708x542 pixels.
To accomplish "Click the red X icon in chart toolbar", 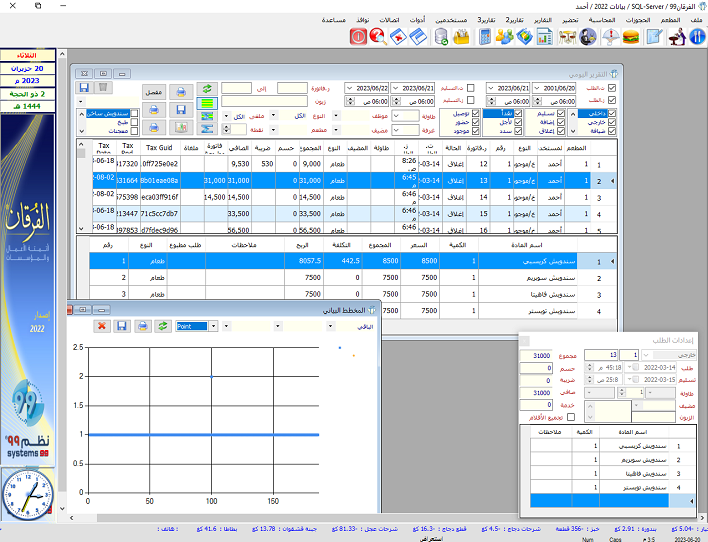I will point(102,325).
